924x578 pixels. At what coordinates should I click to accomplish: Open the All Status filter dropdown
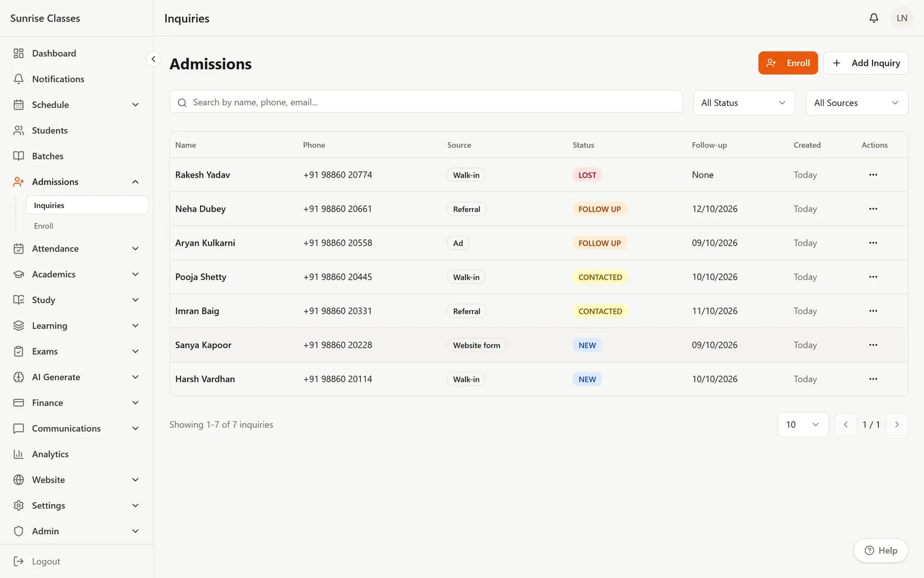pyautogui.click(x=744, y=103)
